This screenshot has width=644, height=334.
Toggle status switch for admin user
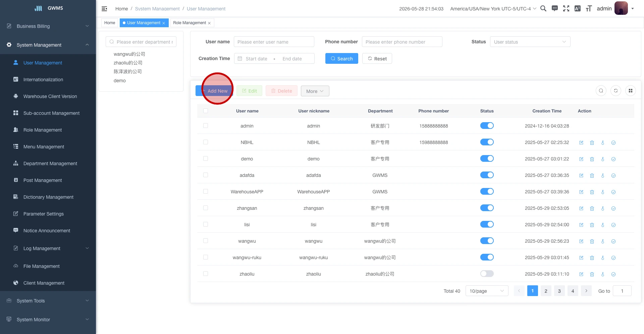[x=487, y=126]
